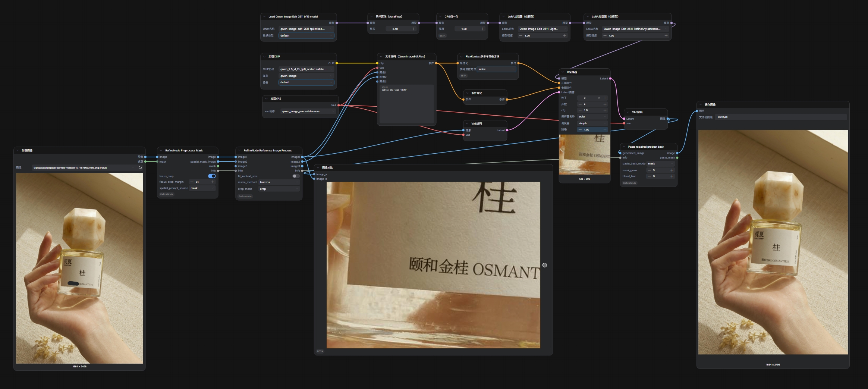Viewport: 868px width, 389px height.
Task: Increase focus_crop_margin with the plus icon
Action: tap(213, 182)
